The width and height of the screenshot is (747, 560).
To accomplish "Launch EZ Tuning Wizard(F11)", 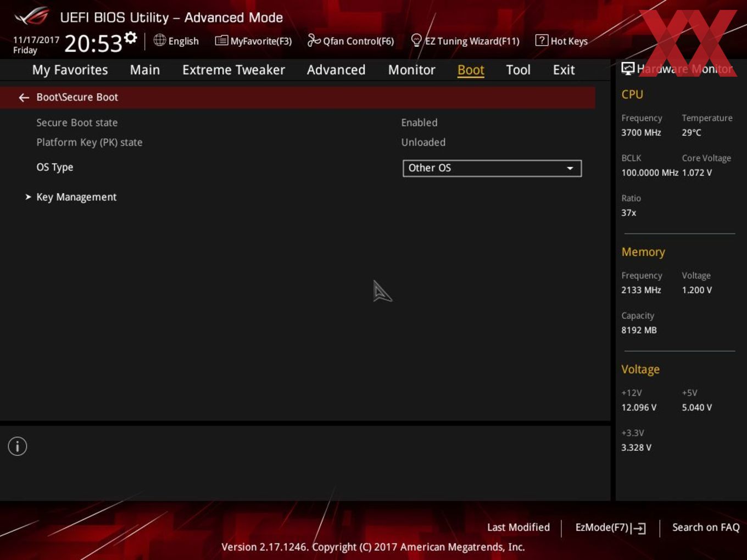I will pos(465,41).
